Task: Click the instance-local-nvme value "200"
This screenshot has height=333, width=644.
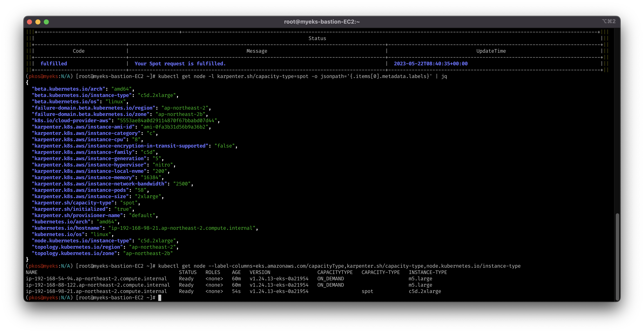Action: pyautogui.click(x=160, y=171)
